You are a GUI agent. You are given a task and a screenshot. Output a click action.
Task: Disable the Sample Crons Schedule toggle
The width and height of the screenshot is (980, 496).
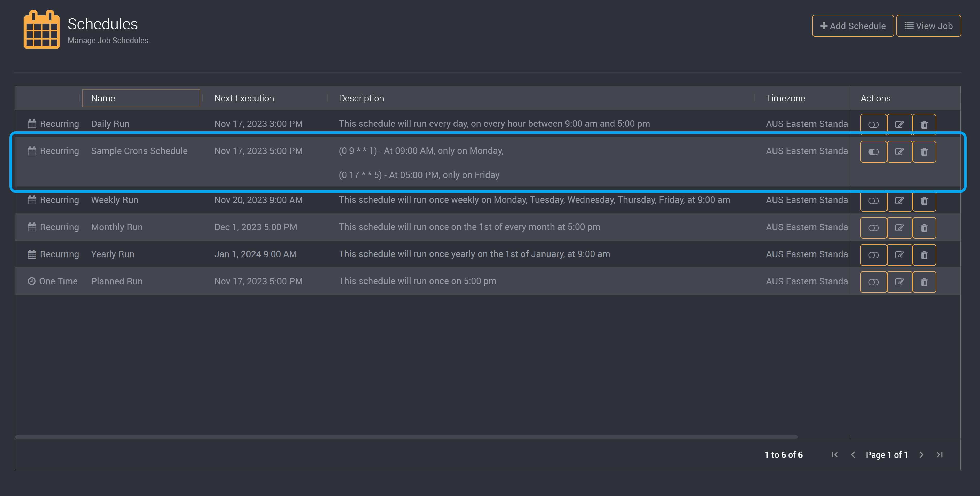pyautogui.click(x=873, y=152)
